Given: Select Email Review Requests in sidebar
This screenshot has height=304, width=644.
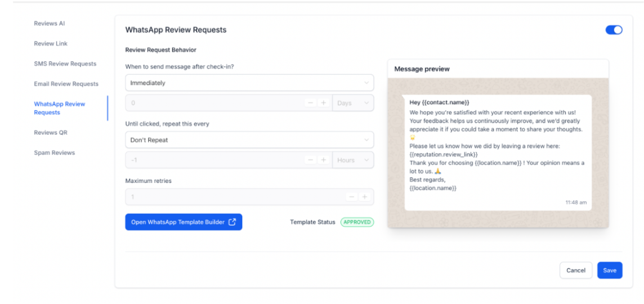Looking at the screenshot, I should (x=66, y=84).
